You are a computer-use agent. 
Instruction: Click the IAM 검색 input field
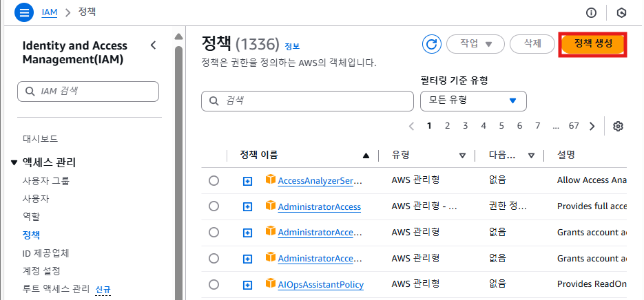tap(88, 92)
